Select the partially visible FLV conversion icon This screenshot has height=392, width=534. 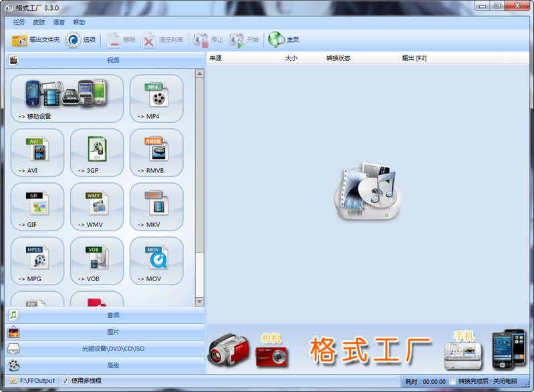[37, 299]
